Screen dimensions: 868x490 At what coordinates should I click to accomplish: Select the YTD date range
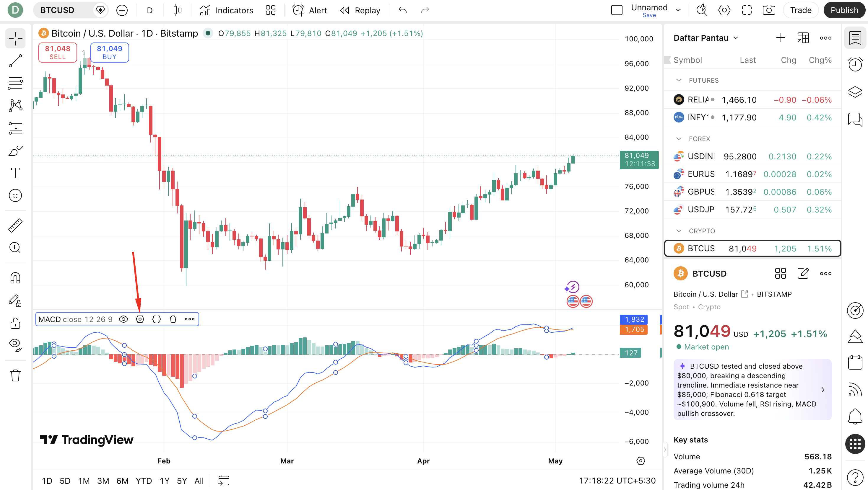pyautogui.click(x=144, y=481)
